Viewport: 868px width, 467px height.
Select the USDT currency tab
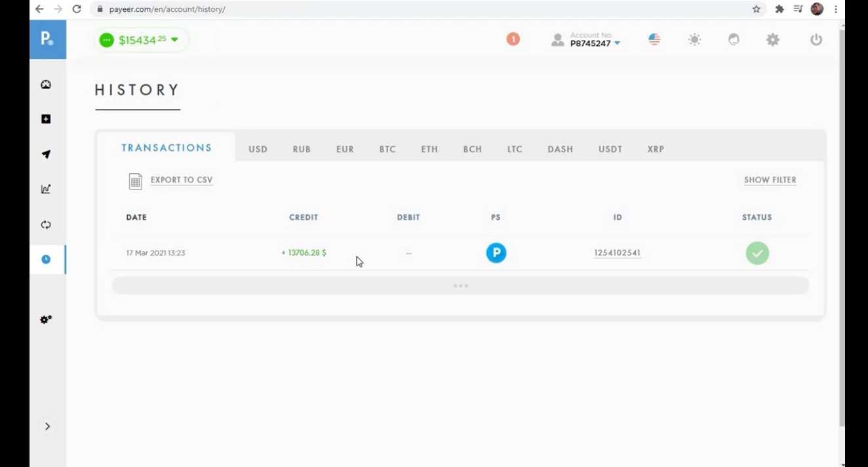pos(610,150)
